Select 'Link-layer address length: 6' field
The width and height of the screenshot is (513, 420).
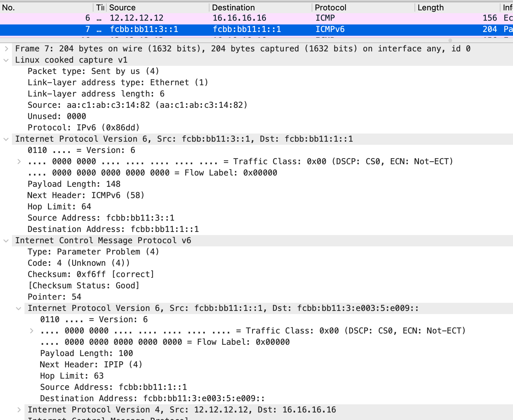tap(96, 94)
